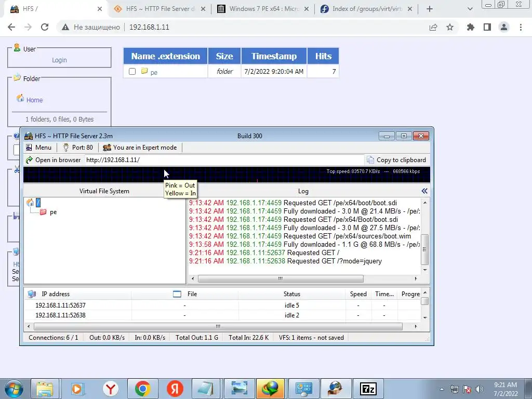Screen dimensions: 532x399
Task: Click the log scroll up arrow
Action: (x=425, y=203)
